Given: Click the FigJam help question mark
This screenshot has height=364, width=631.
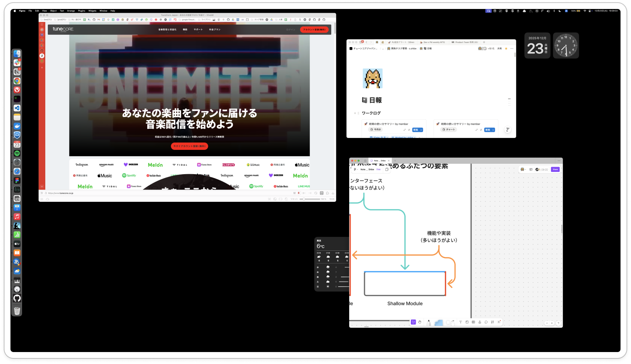Looking at the screenshot, I should [558, 323].
